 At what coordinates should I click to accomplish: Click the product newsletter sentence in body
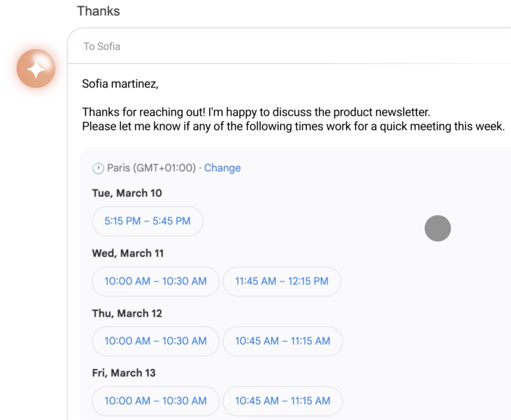point(256,112)
